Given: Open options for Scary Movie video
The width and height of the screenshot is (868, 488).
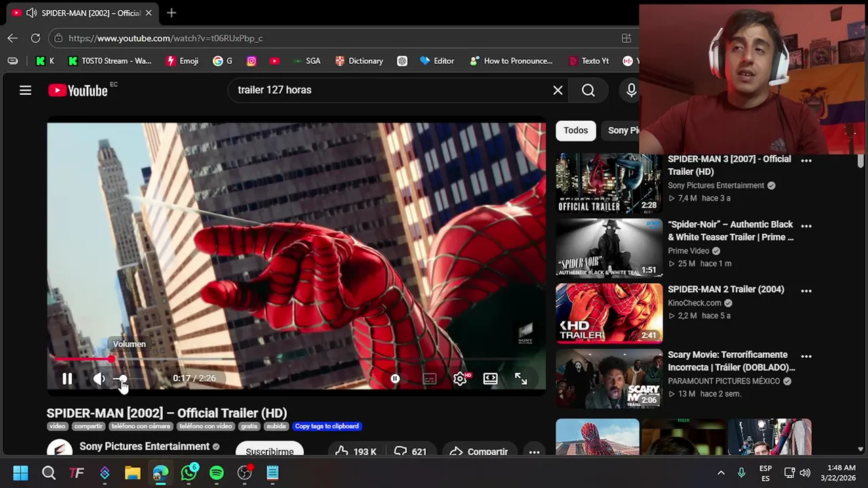Looking at the screenshot, I should click(x=806, y=356).
